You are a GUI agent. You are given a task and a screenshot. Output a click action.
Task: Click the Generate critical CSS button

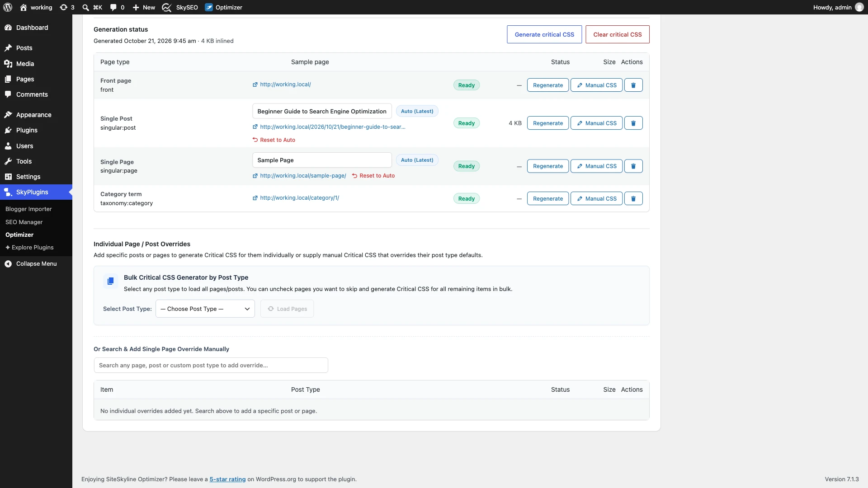pyautogui.click(x=544, y=34)
